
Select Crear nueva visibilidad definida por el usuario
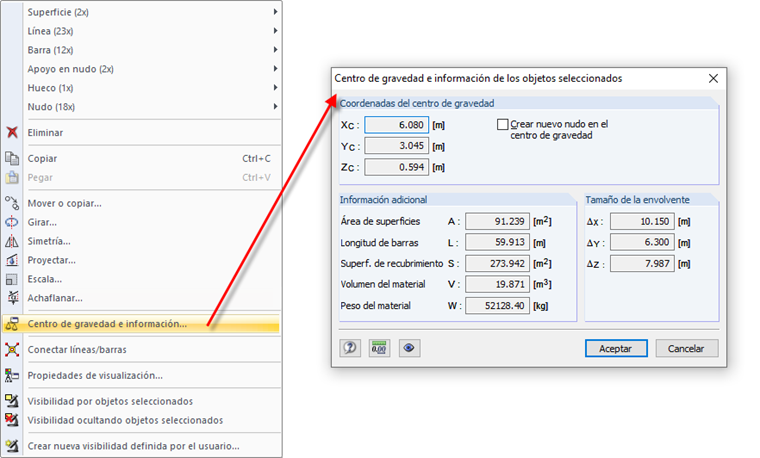point(142,445)
